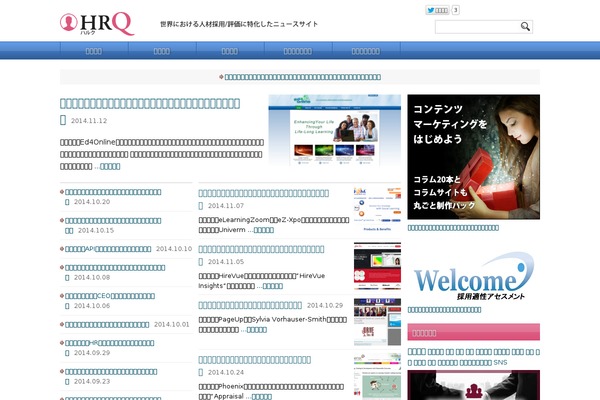Open the fourth item in the blue navigation bar

click(298, 51)
